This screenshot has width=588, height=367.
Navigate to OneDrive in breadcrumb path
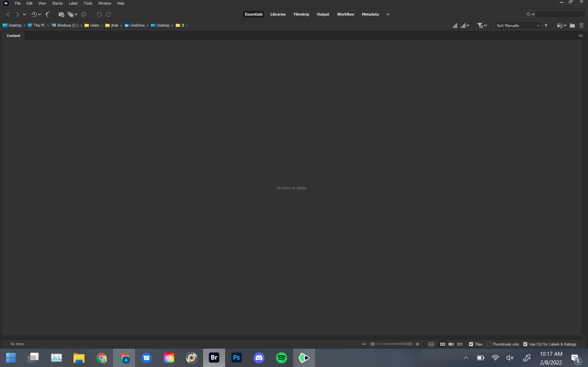tap(137, 25)
